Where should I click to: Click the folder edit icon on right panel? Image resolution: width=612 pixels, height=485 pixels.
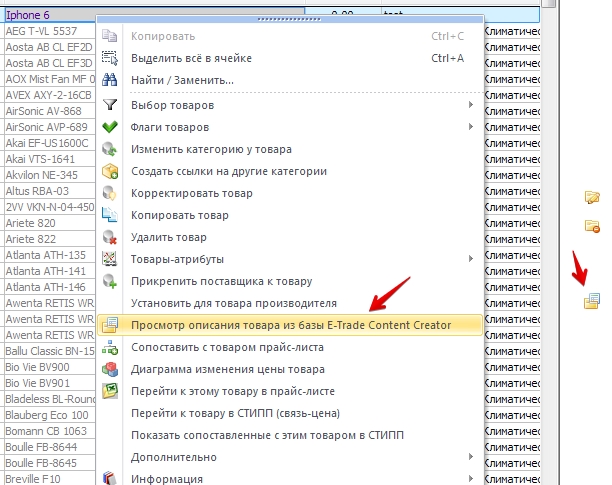click(592, 197)
